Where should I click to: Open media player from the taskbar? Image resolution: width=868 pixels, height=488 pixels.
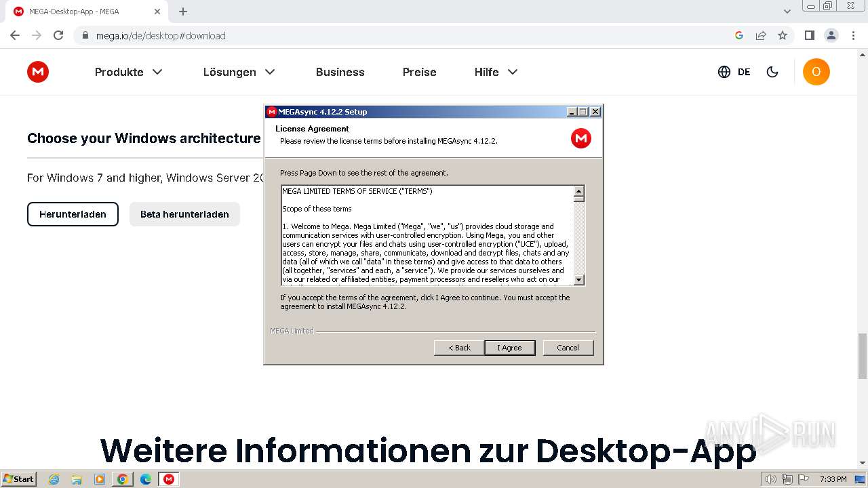pyautogui.click(x=100, y=479)
